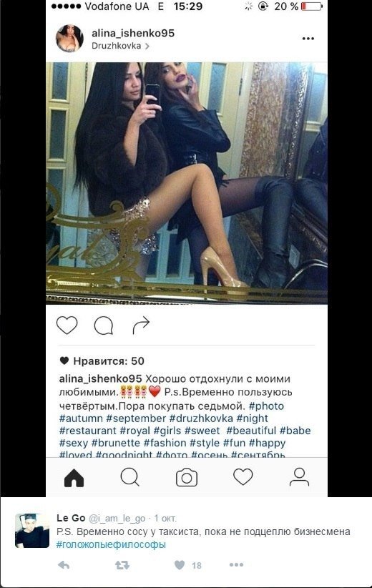Viewport: 372px width, 588px height.
Task: Tap the heart like icon under photo
Action: tap(67, 325)
